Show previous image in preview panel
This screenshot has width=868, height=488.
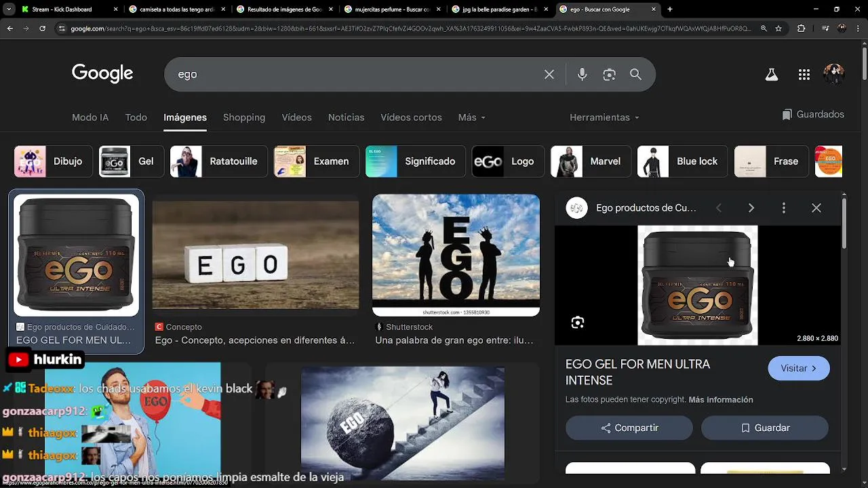pyautogui.click(x=719, y=208)
